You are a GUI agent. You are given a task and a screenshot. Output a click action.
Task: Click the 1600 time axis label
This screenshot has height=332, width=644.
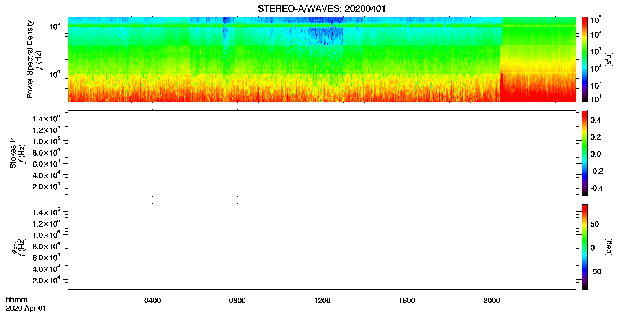(x=407, y=301)
